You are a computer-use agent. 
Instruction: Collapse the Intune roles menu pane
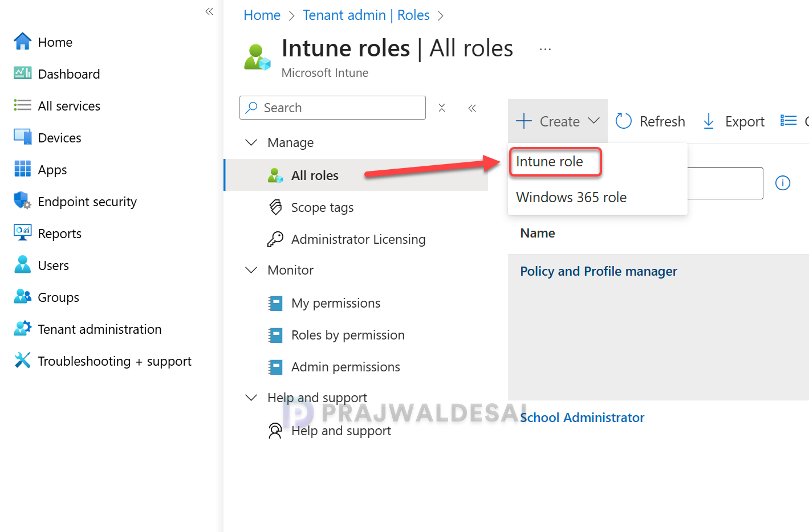click(472, 108)
